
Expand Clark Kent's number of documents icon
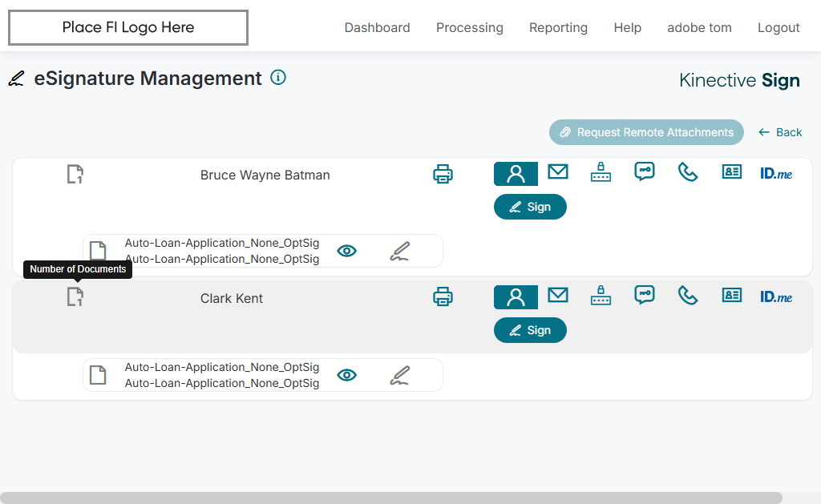[x=75, y=297]
